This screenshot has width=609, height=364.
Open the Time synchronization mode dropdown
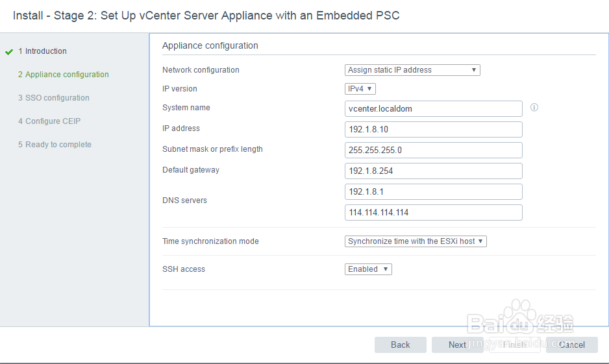click(416, 241)
